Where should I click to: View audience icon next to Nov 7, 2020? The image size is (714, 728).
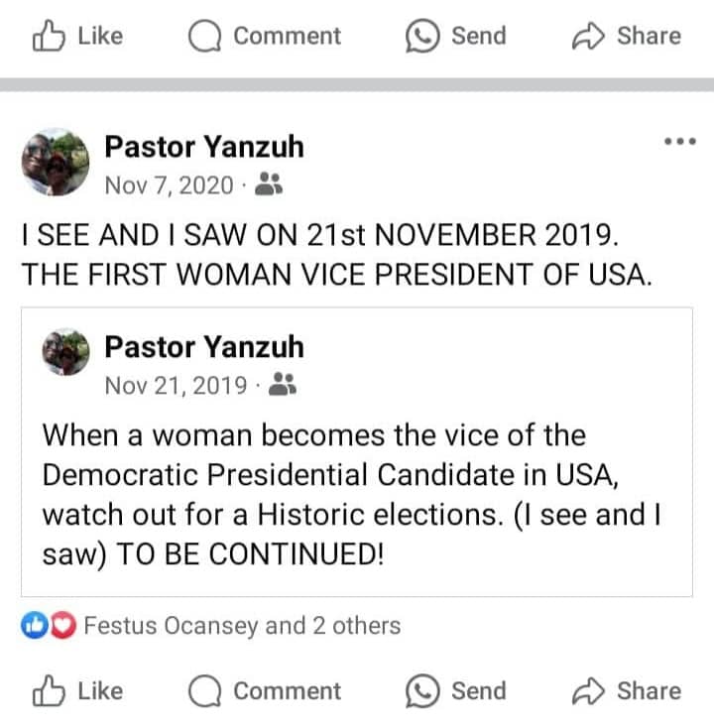[x=269, y=183]
